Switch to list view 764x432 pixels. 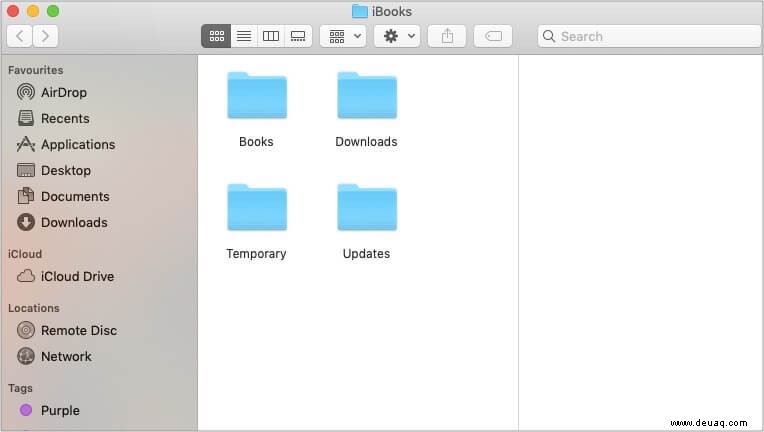[244, 36]
